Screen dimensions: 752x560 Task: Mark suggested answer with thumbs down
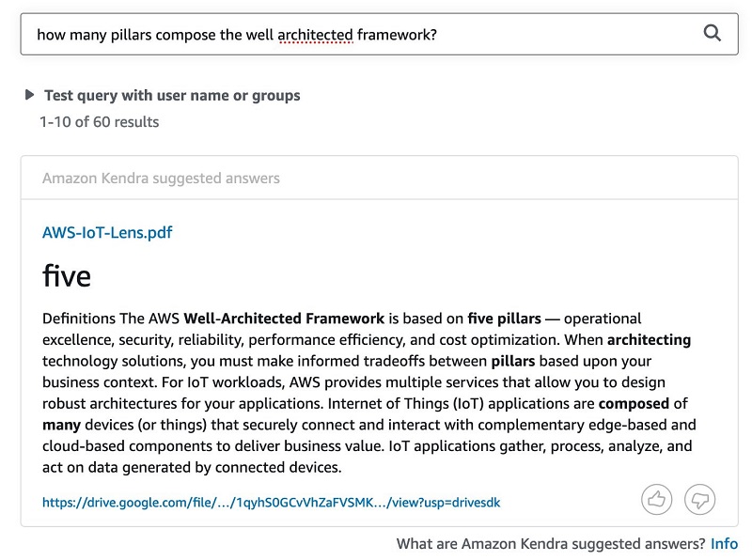(699, 500)
